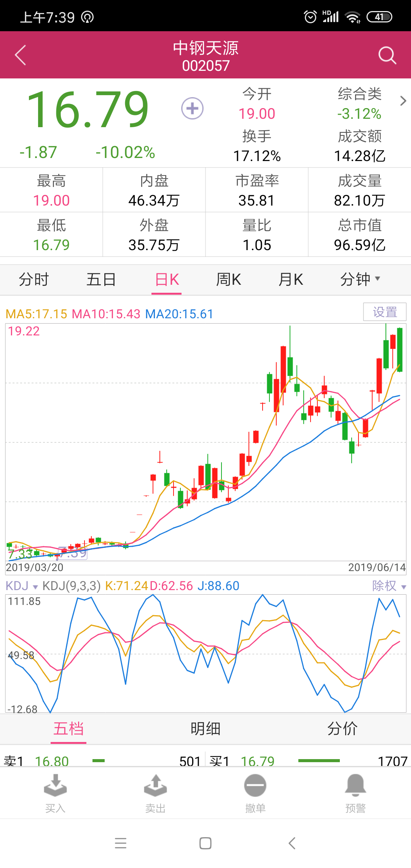Tap the change percent -10.02%
The width and height of the screenshot is (411, 868).
pyautogui.click(x=125, y=153)
